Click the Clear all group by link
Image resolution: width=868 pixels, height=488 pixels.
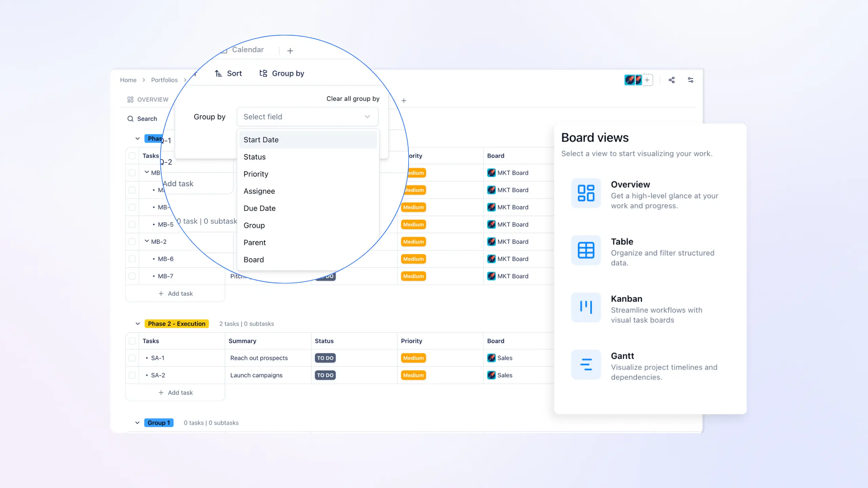tap(353, 99)
